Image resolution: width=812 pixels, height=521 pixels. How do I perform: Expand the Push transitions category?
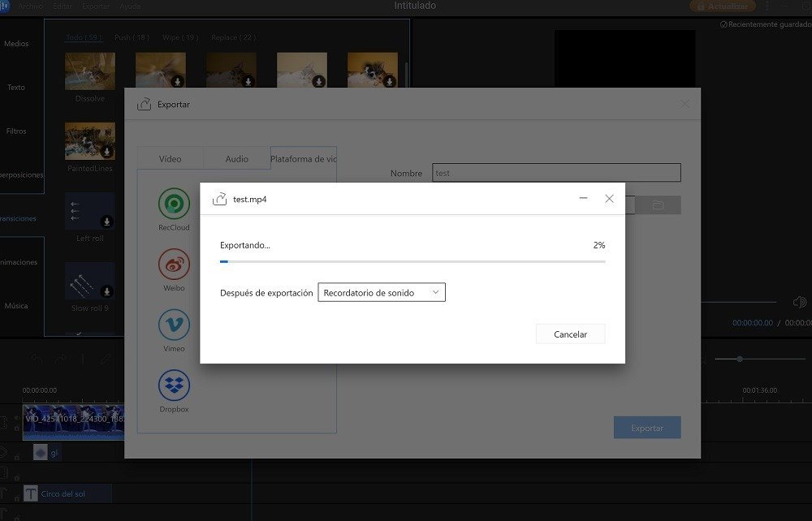pos(130,37)
